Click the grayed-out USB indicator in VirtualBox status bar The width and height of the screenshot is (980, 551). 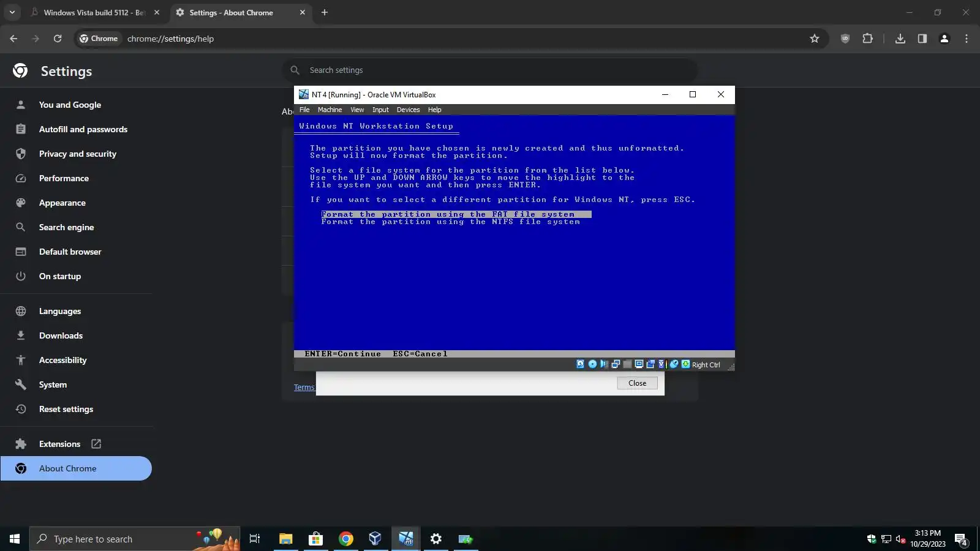[x=627, y=364]
